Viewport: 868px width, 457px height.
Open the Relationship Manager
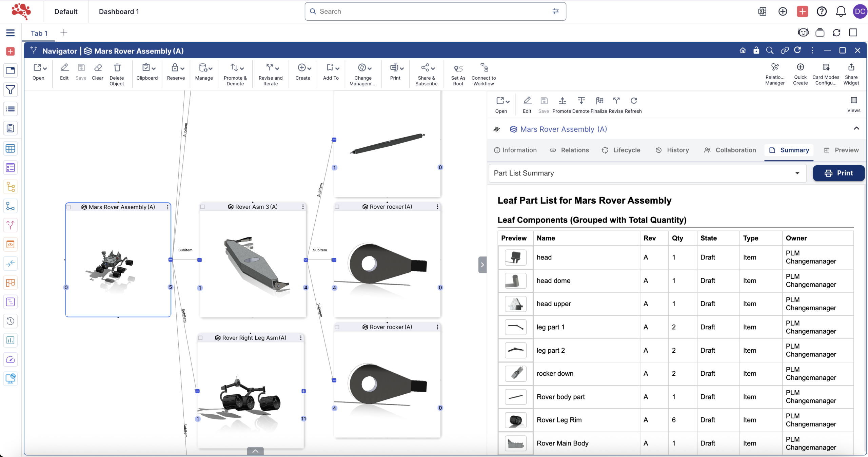coord(774,67)
